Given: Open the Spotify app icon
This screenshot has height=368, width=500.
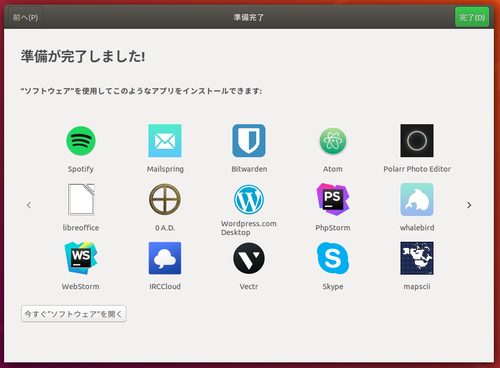Looking at the screenshot, I should [81, 141].
